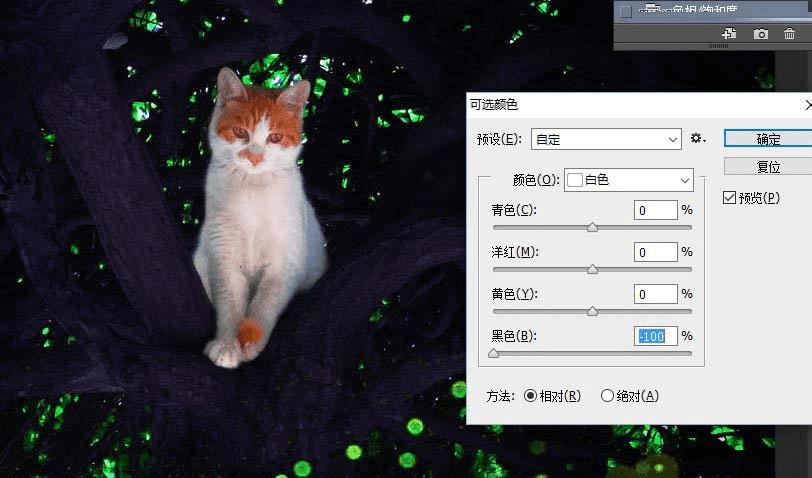Screen dimensions: 812x478
Task: Open the preset options gear menu
Action: click(698, 138)
